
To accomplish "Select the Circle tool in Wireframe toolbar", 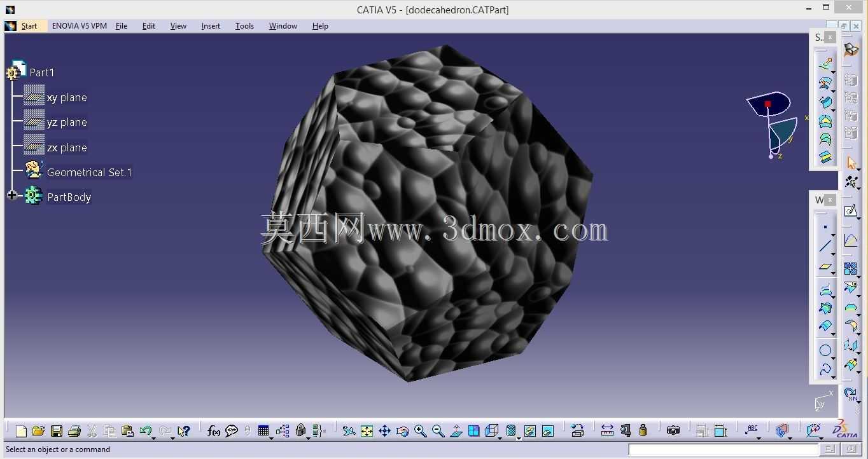I will 825,350.
